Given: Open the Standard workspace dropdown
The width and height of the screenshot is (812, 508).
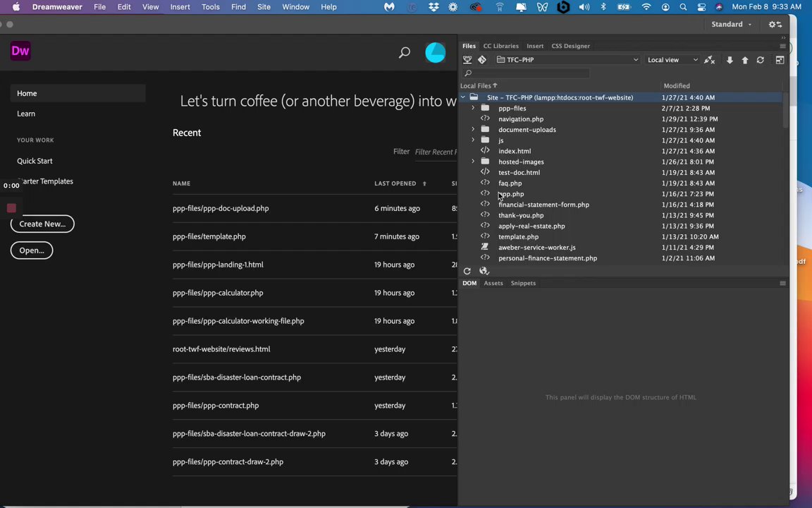Looking at the screenshot, I should coord(731,25).
